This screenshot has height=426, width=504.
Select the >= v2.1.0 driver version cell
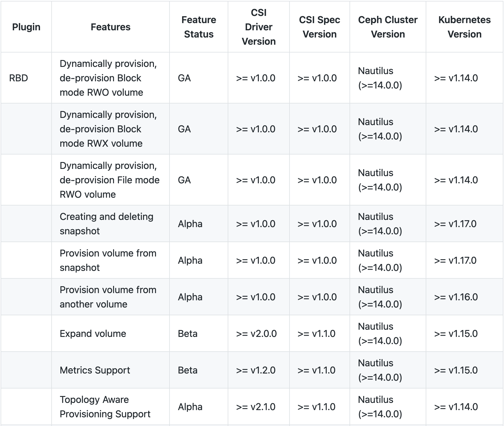(259, 407)
